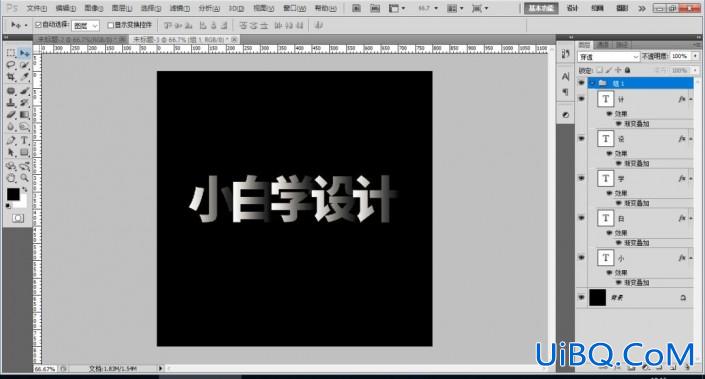
Task: Open the 文件 menu
Action: click(36, 9)
